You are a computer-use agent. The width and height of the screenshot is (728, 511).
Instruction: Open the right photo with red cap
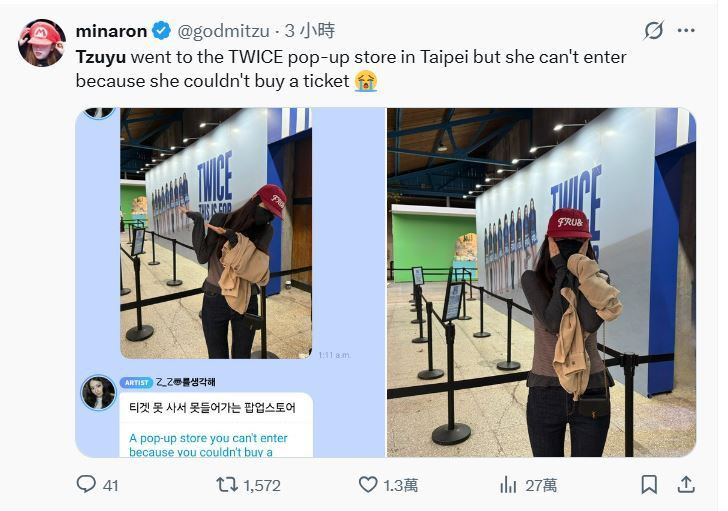(x=541, y=282)
